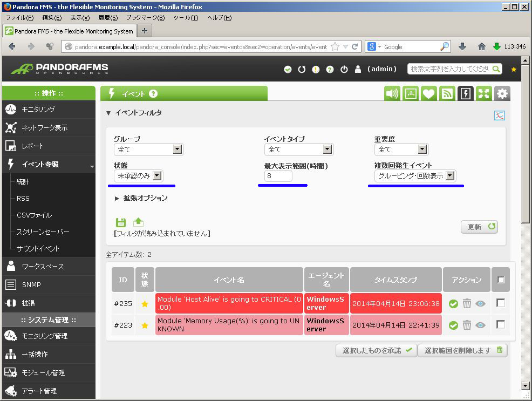
Task: Open the 編集(E) menu
Action: coord(52,18)
